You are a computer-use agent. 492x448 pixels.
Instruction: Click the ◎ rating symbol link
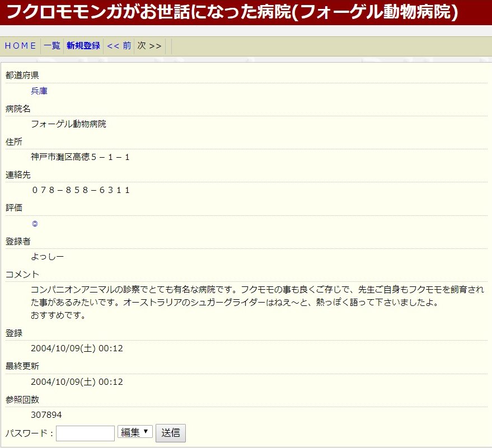35,224
